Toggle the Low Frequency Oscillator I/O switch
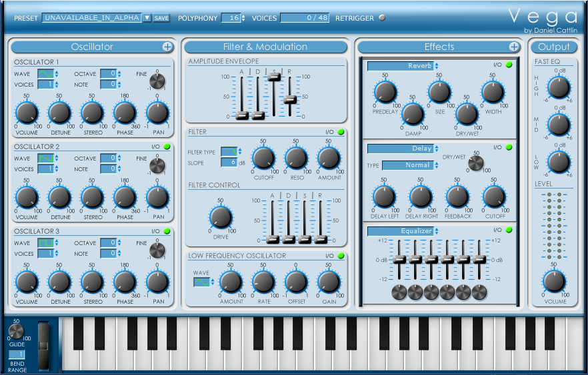Viewport: 588px width, 375px height. [x=341, y=256]
